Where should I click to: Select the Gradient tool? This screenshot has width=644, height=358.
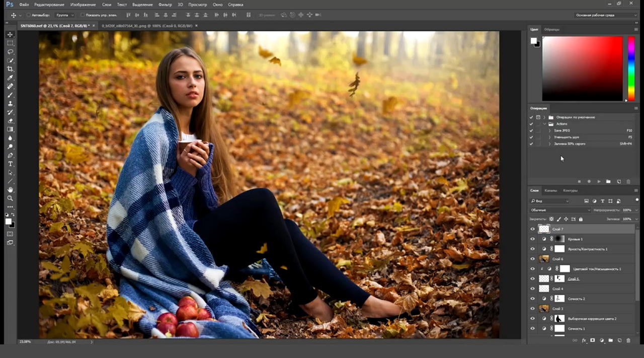coord(10,129)
